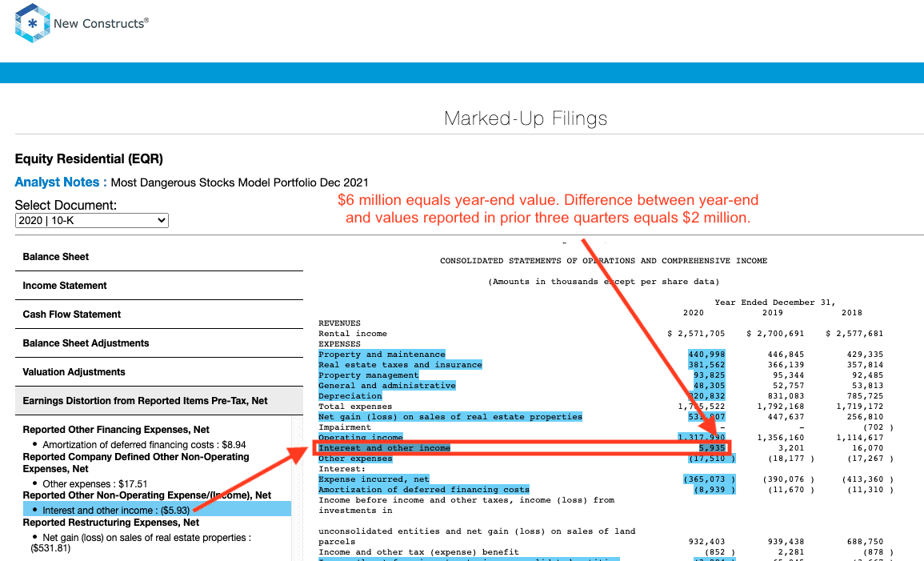Click highlighted Other expenses line in filing
924x561 pixels.
(355, 459)
